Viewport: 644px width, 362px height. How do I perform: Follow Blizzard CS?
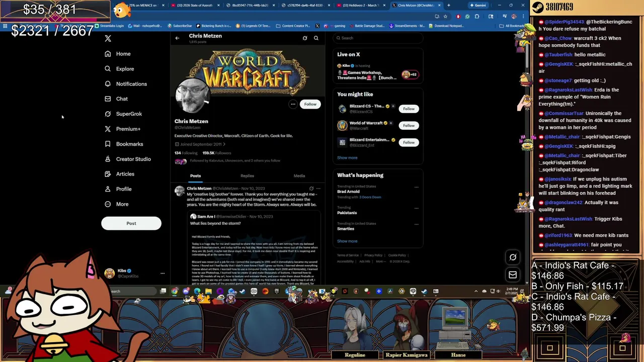tap(409, 109)
